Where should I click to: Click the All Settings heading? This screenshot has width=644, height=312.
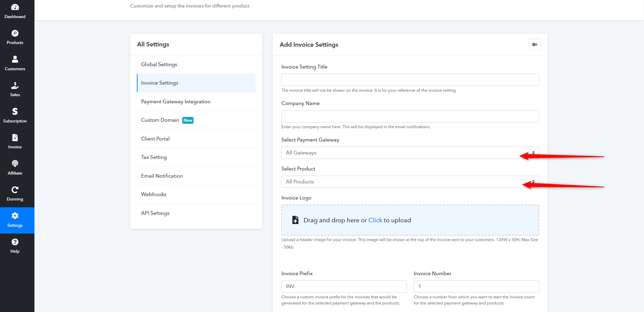click(x=153, y=44)
